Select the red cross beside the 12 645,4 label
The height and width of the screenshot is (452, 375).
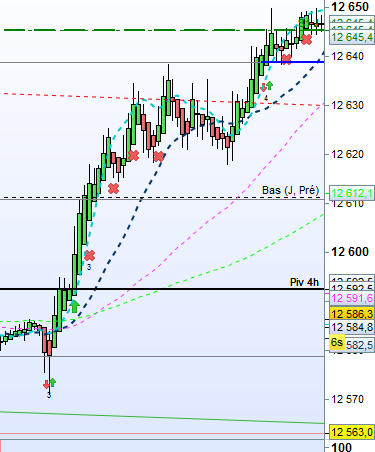tap(306, 40)
